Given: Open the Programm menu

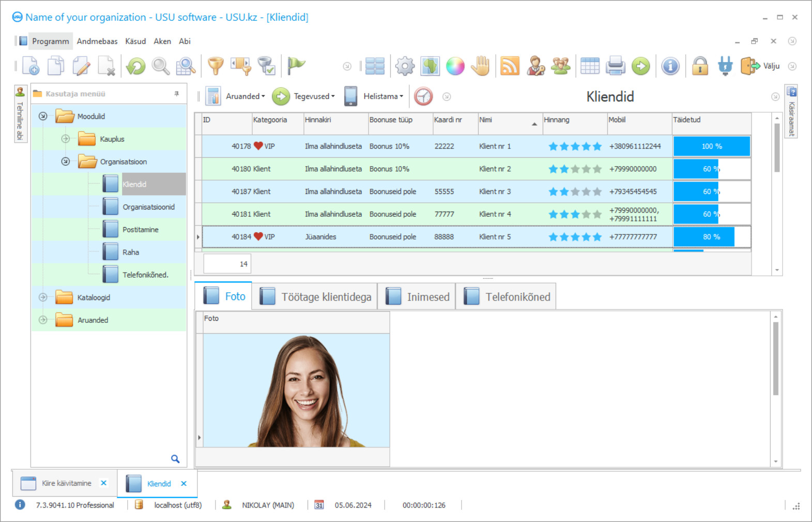Looking at the screenshot, I should tap(50, 41).
